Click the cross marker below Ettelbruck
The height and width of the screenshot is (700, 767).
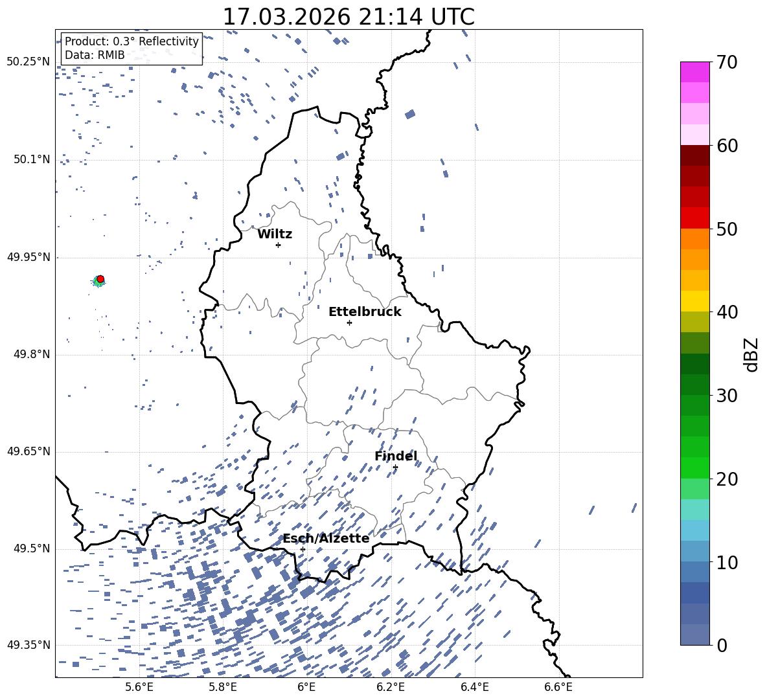(349, 322)
